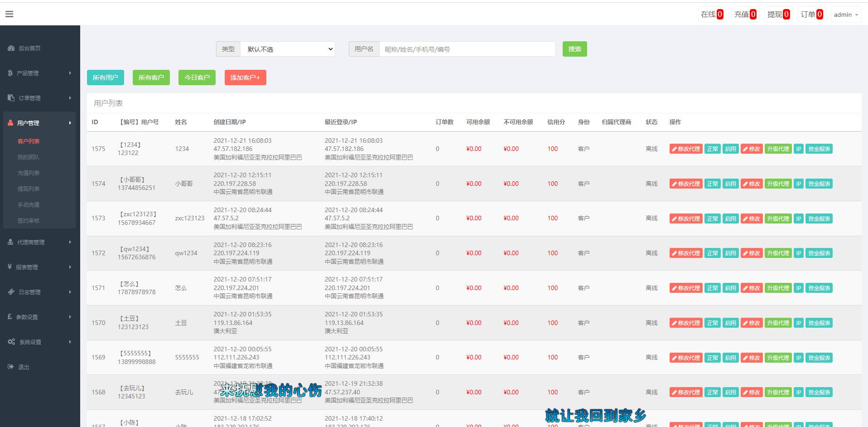Click the 后台首页 dashboard icon in sidebar
This screenshot has height=427, width=868.
[x=11, y=48]
